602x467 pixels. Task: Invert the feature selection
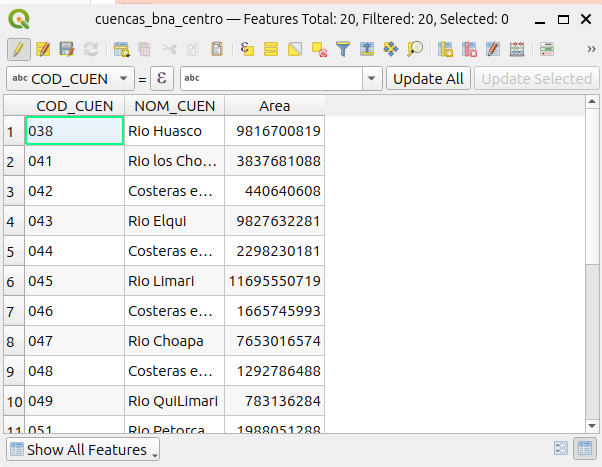point(295,48)
